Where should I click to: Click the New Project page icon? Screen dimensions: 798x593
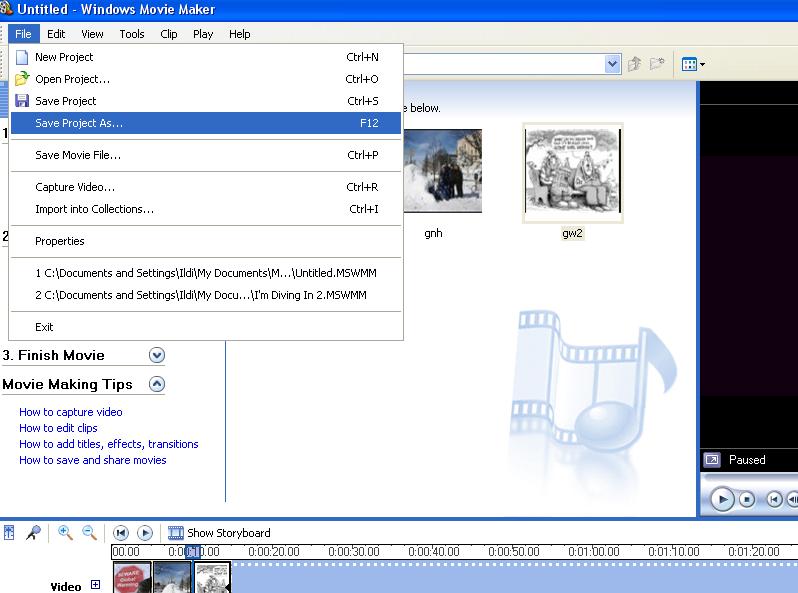(x=22, y=57)
